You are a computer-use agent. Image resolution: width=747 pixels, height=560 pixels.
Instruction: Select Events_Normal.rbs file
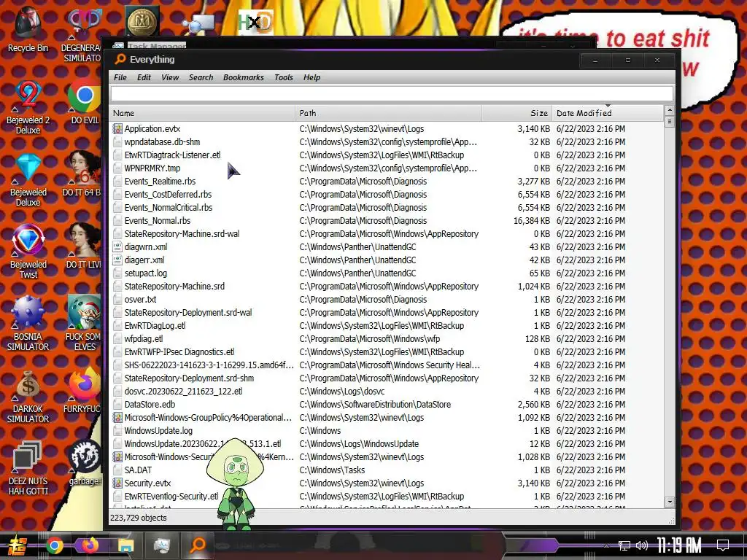coord(386,220)
